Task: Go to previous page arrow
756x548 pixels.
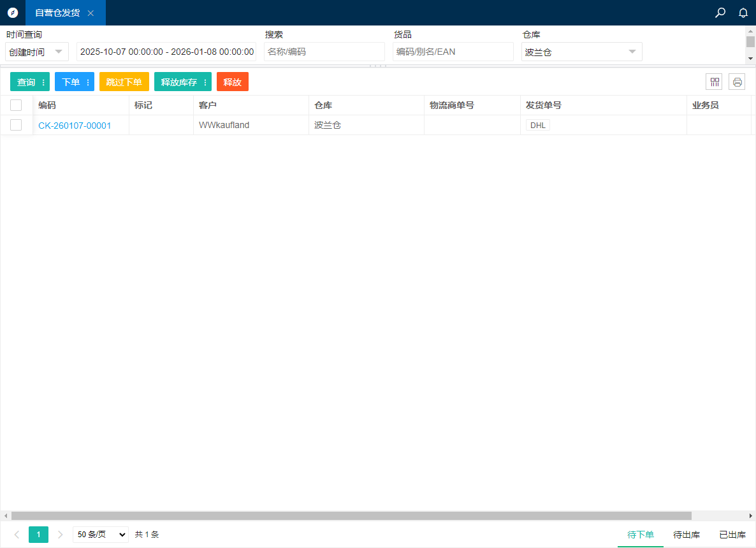Action: pos(17,535)
